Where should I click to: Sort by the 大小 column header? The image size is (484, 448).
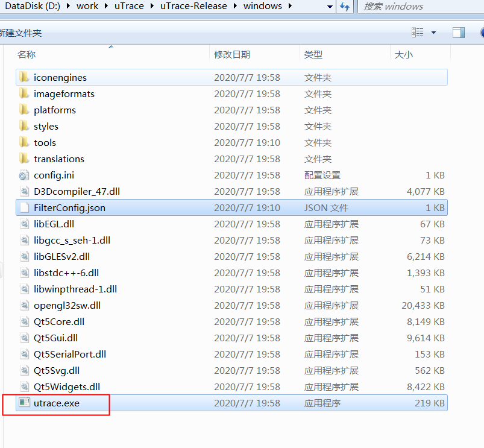404,55
